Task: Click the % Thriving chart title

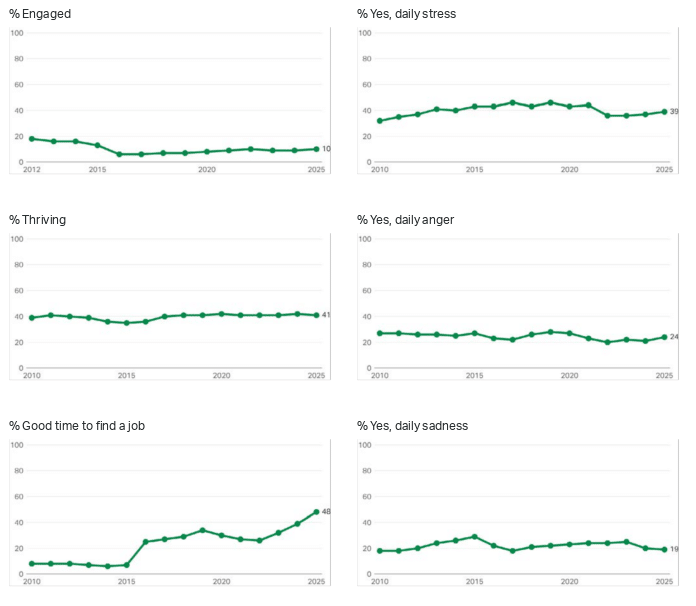Action: coord(38,220)
